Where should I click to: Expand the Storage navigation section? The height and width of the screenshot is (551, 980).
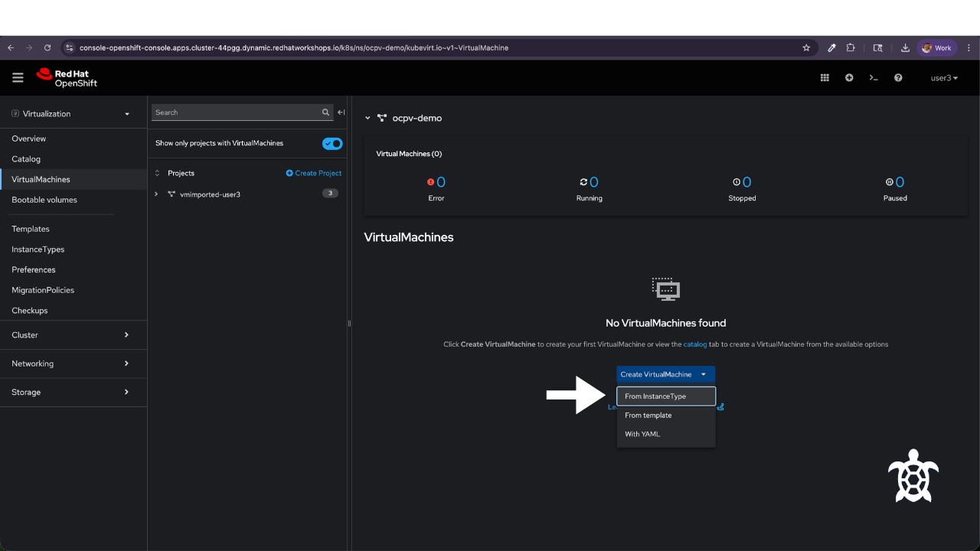point(73,392)
